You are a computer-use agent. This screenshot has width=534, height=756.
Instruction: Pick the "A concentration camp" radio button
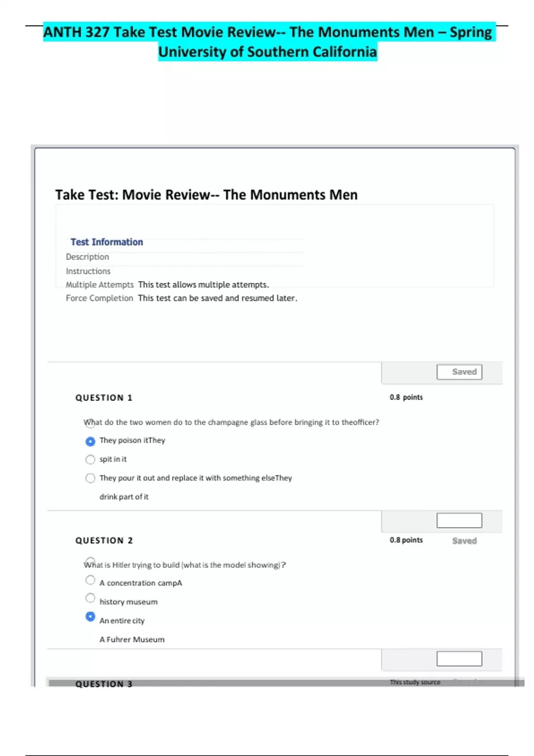(90, 580)
